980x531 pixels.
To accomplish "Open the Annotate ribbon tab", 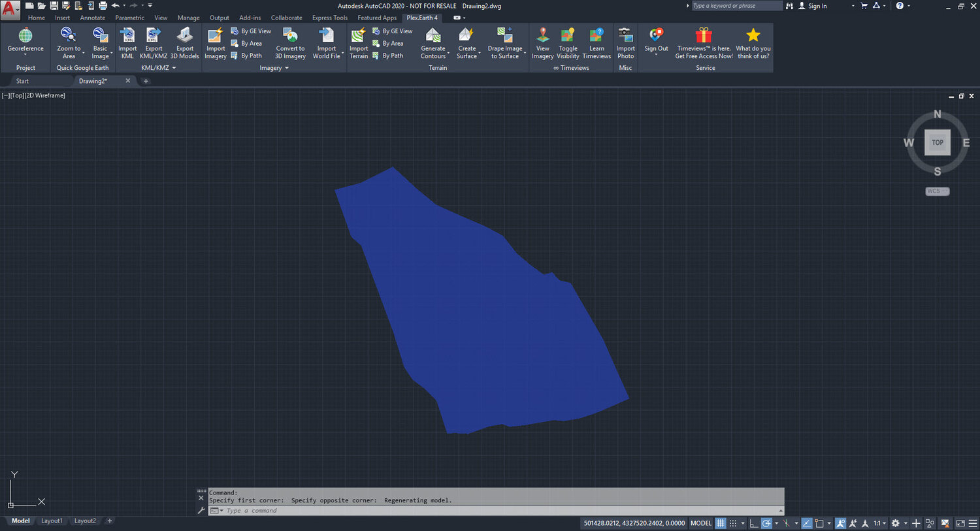I will pos(92,18).
